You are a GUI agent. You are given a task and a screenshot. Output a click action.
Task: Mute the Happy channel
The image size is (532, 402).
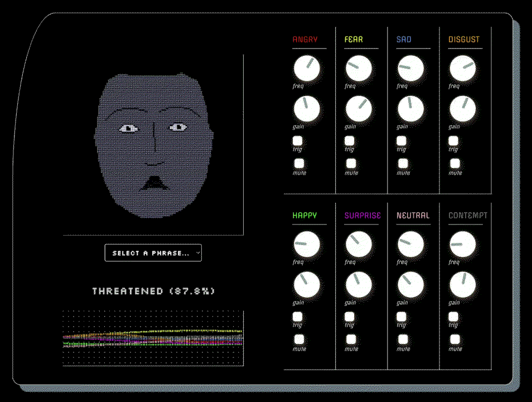(x=299, y=339)
